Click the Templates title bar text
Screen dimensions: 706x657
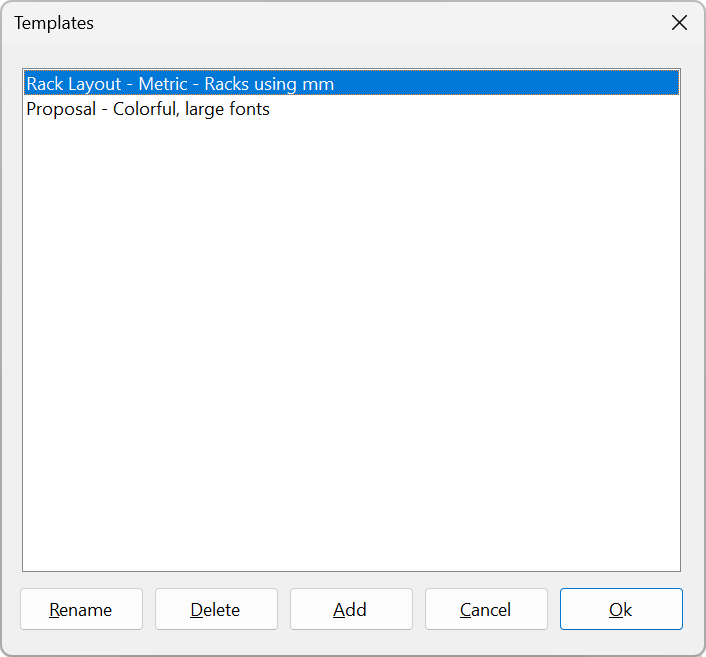pyautogui.click(x=54, y=23)
